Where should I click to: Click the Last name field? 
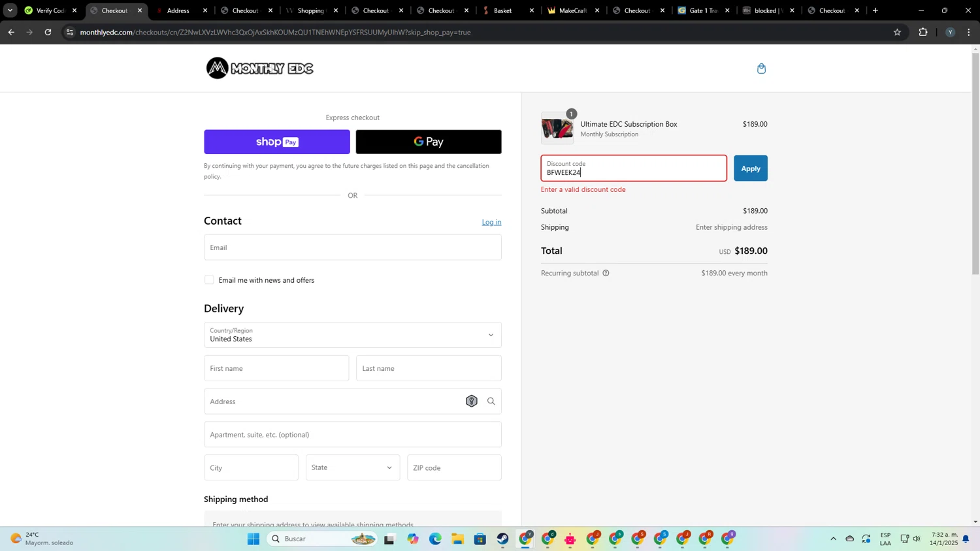429,368
